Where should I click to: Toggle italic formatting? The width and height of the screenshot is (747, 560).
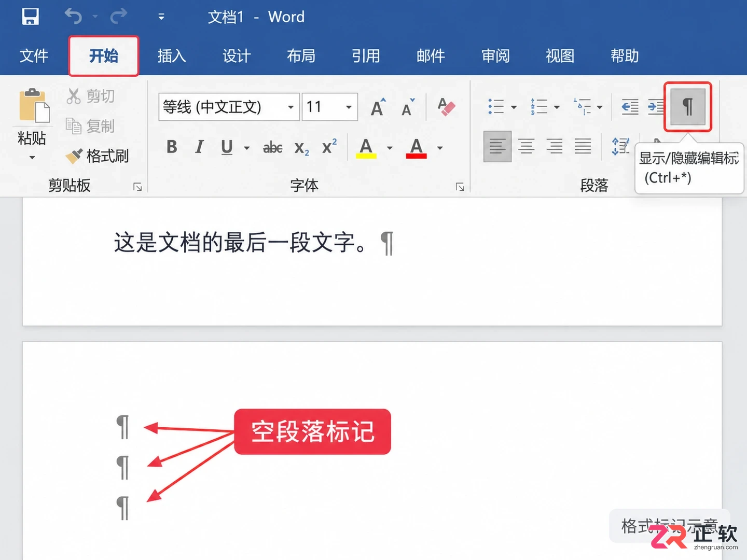point(199,147)
